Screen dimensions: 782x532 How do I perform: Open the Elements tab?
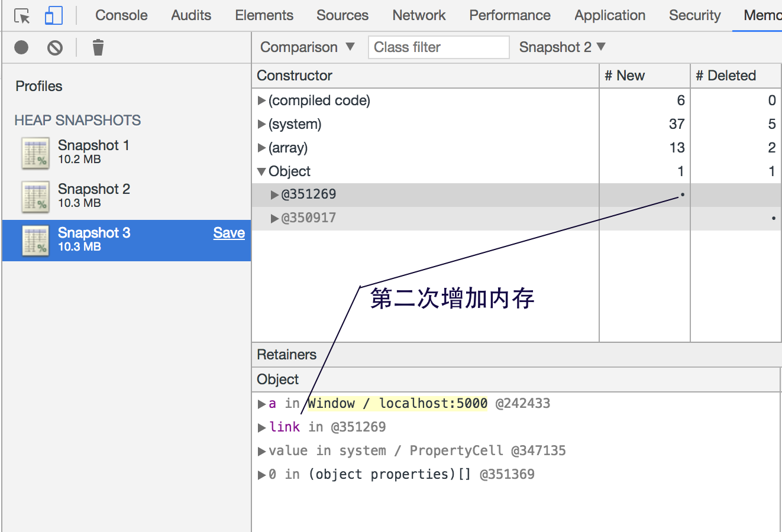coord(264,15)
